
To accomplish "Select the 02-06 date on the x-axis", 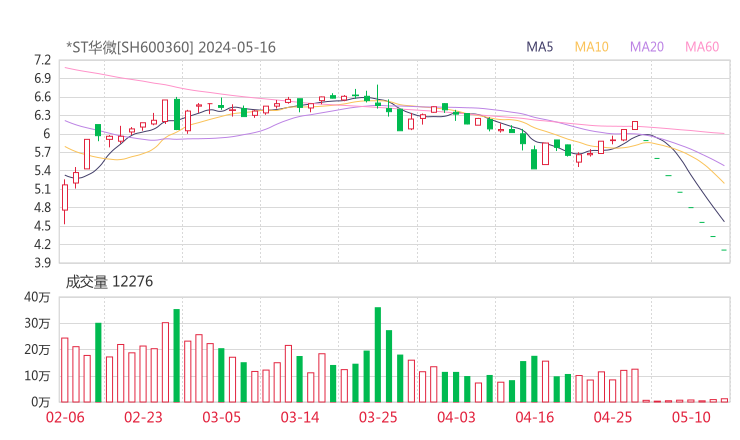I will click(x=65, y=417).
